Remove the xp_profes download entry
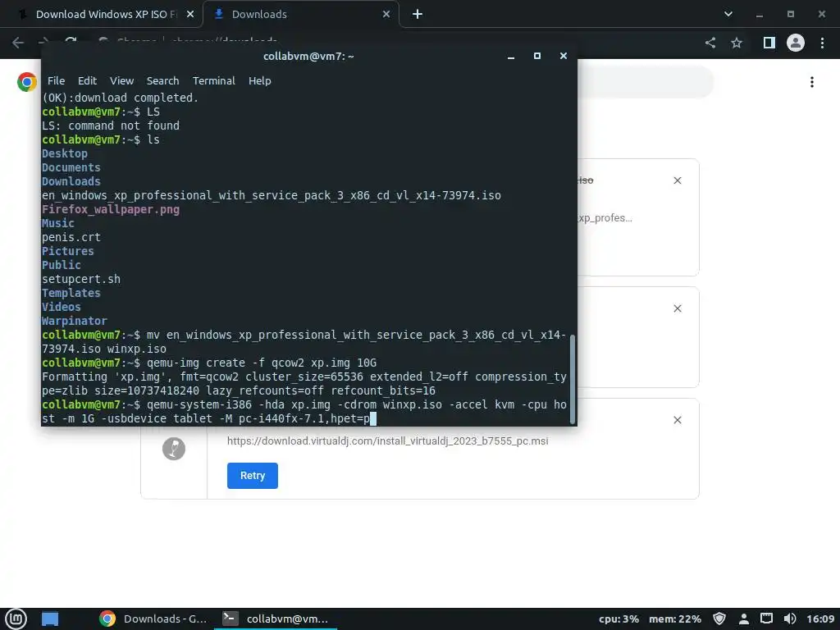The height and width of the screenshot is (630, 840). [x=678, y=180]
